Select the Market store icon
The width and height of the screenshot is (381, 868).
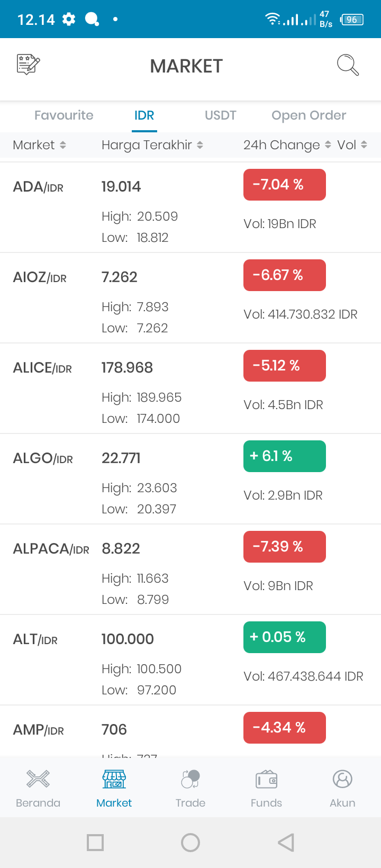(114, 779)
